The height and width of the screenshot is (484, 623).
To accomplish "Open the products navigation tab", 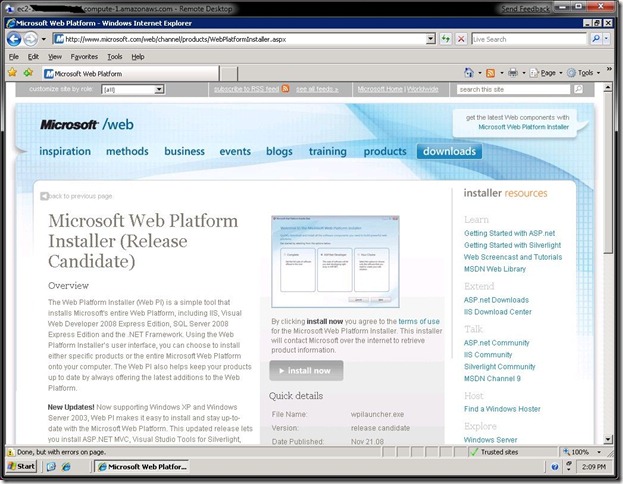I will (x=385, y=151).
